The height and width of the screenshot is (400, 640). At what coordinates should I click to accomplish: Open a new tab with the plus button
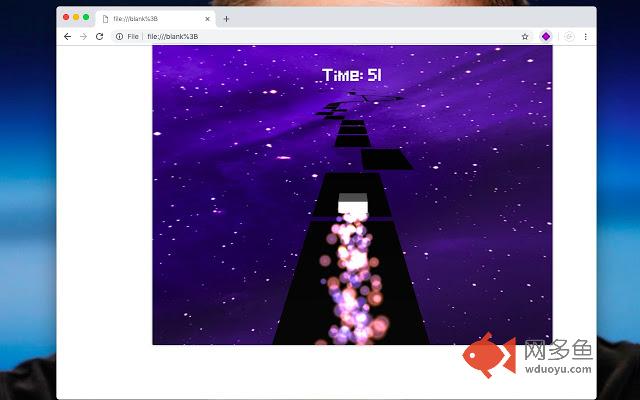(x=227, y=19)
